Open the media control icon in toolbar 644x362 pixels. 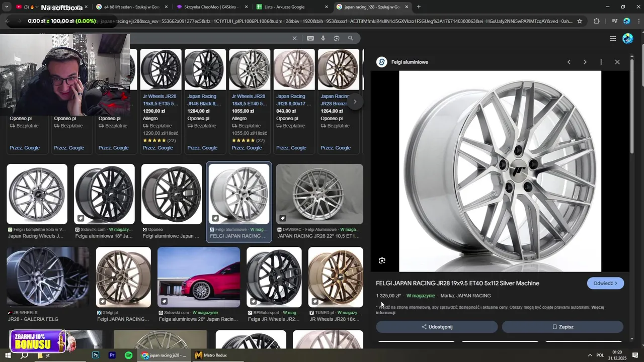[614, 21]
